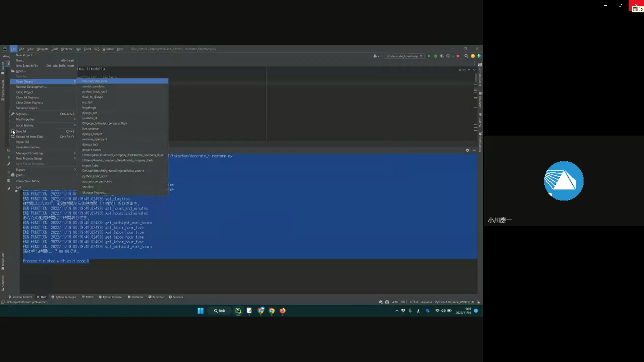Click the green Run button in toolbar
The image size is (644, 362).
coord(429,56)
